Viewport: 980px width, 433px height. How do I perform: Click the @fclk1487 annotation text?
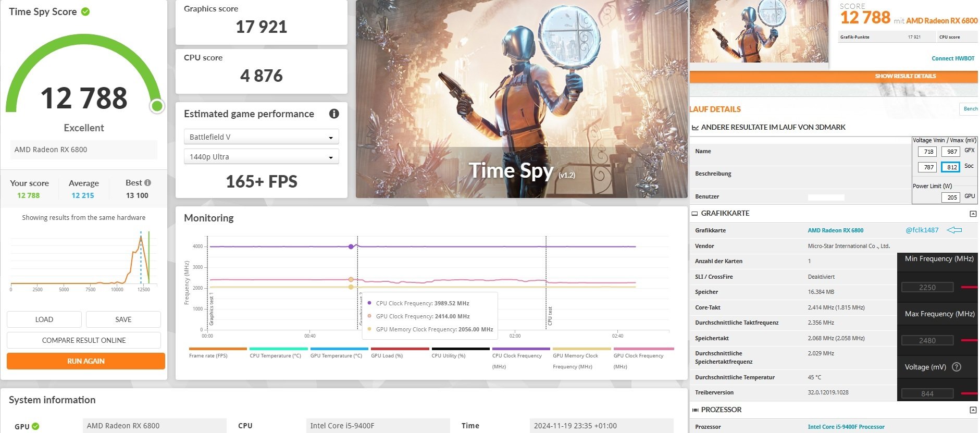point(922,230)
